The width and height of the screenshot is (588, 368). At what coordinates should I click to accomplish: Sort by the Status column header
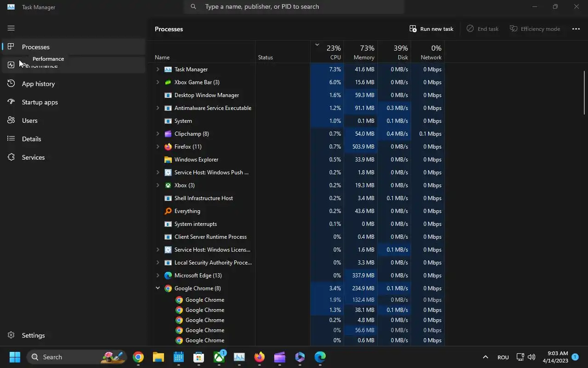pos(283,52)
